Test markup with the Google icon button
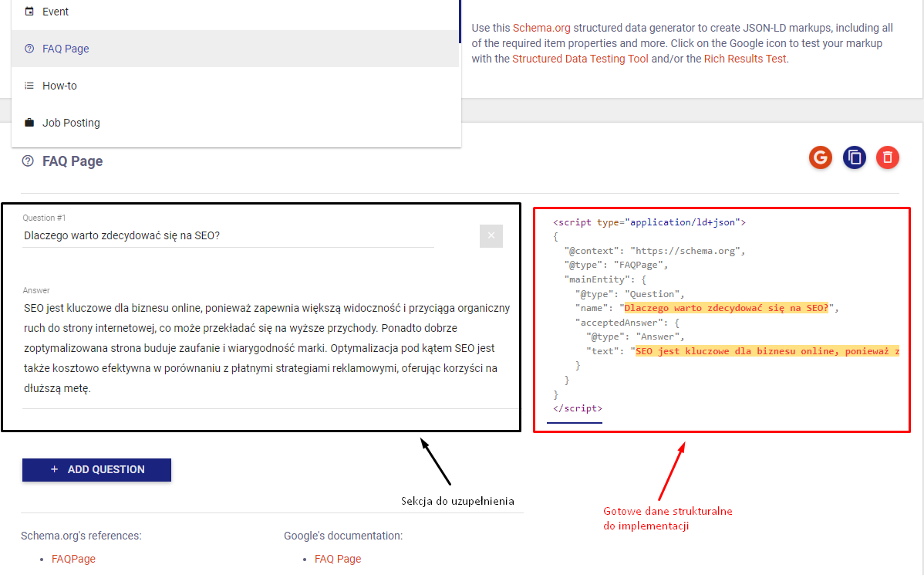The image size is (924, 575). coord(821,157)
